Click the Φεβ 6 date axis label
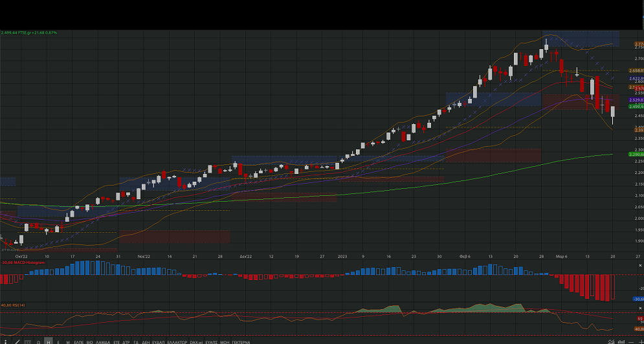Screen dimensions: 644x344 pyautogui.click(x=465, y=256)
